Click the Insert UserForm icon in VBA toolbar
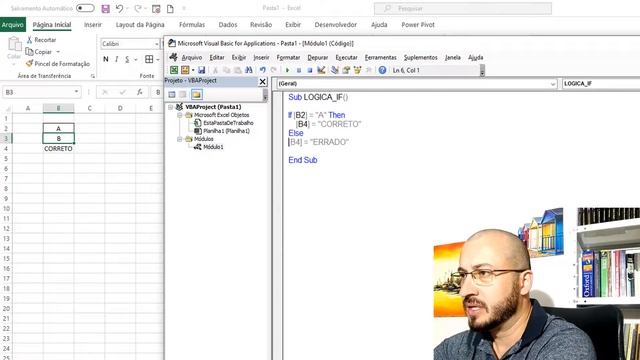Image resolution: width=640 pixels, height=360 pixels. (185, 70)
